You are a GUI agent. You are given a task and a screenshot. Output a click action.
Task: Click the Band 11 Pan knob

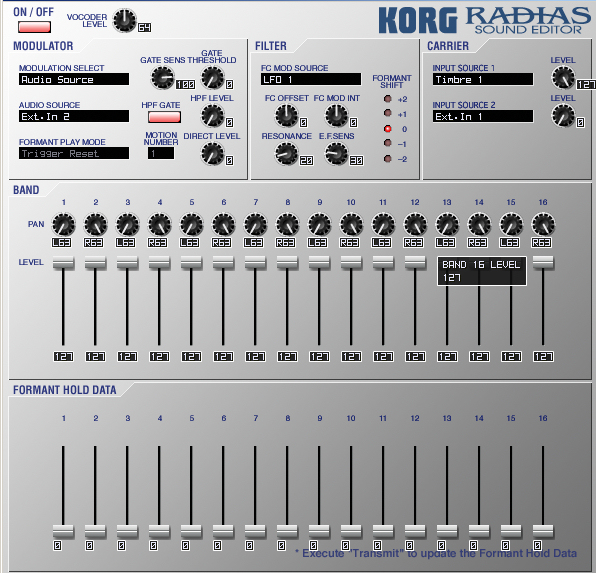383,224
